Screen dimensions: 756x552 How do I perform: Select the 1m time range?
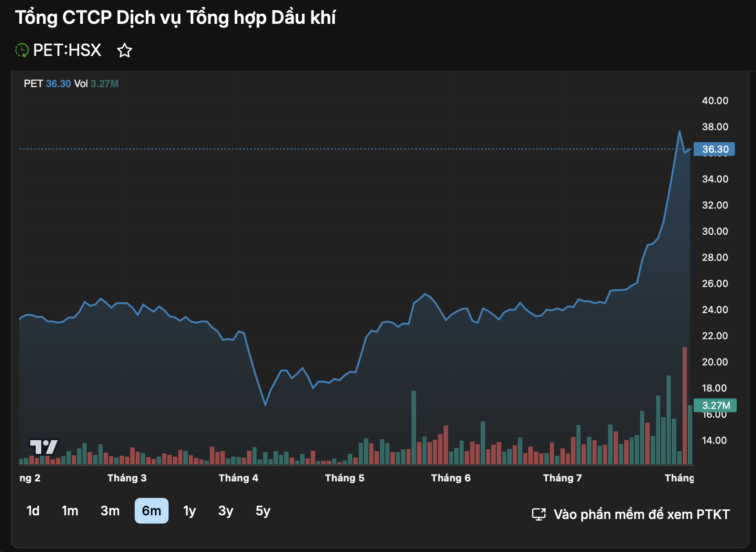pyautogui.click(x=70, y=511)
